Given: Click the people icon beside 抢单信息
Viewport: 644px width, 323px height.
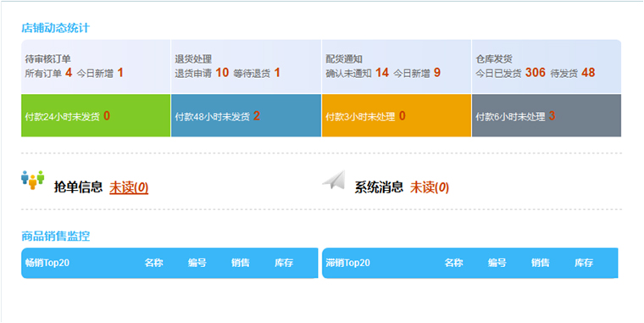Looking at the screenshot, I should click(x=32, y=180).
